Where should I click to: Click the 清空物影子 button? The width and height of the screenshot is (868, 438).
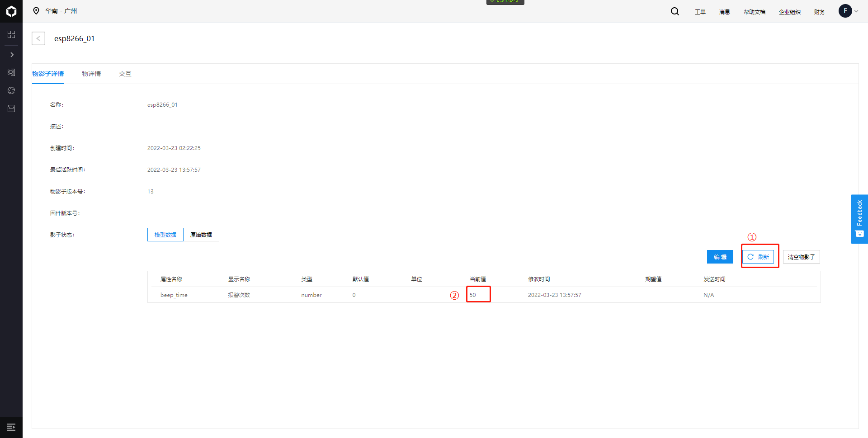(x=802, y=257)
